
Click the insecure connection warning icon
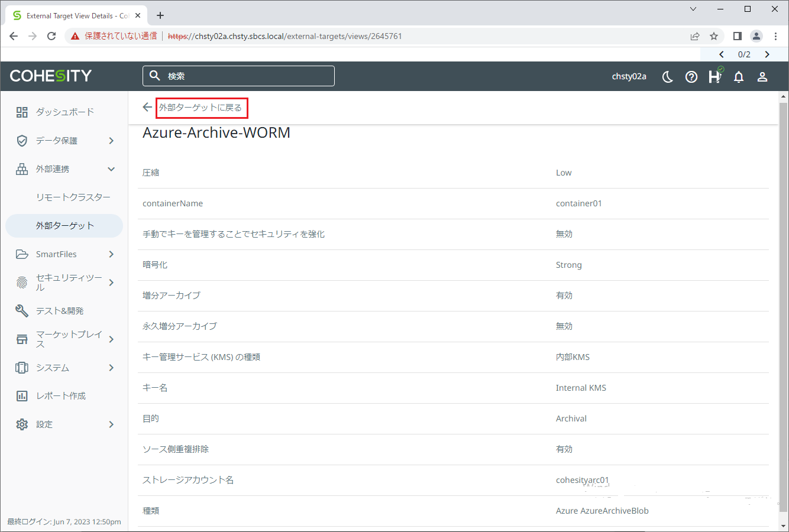(75, 36)
